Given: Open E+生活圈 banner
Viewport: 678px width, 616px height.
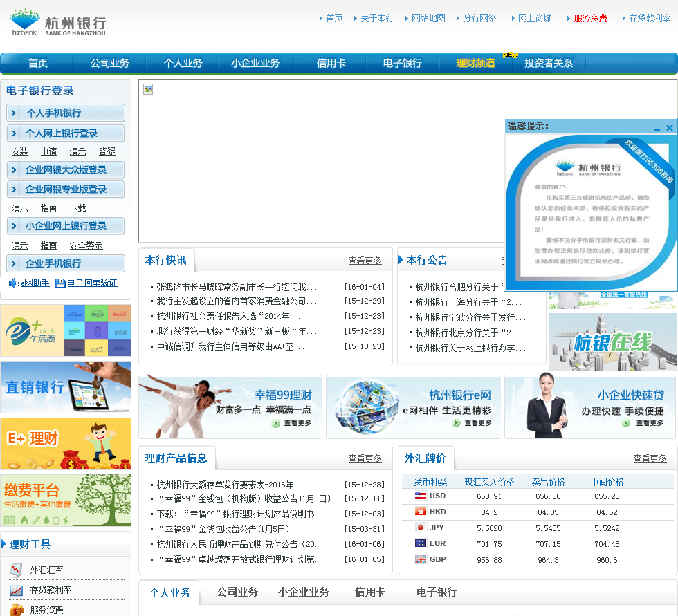Looking at the screenshot, I should click(66, 330).
